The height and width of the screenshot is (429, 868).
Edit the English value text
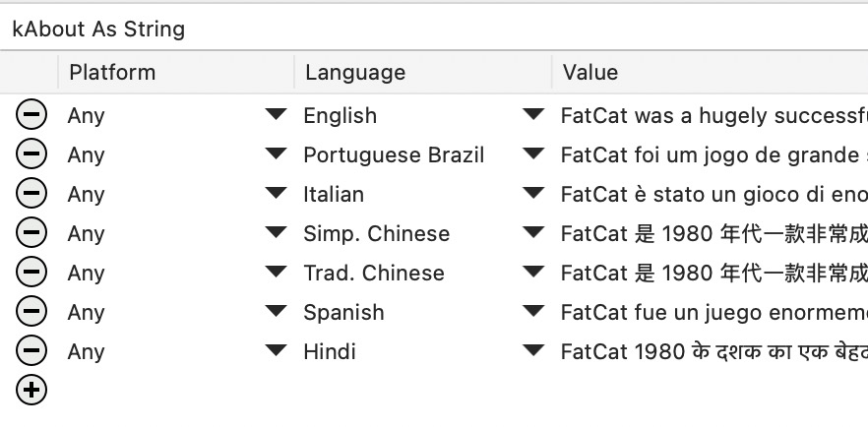(714, 115)
